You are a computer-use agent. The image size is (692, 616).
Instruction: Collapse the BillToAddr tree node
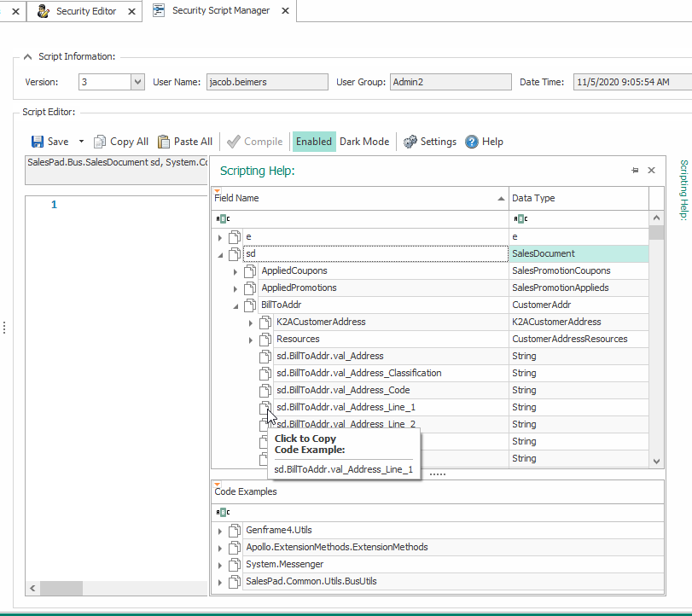[236, 305]
